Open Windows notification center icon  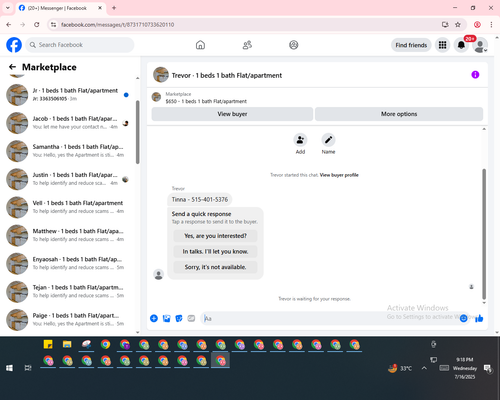[x=488, y=368]
